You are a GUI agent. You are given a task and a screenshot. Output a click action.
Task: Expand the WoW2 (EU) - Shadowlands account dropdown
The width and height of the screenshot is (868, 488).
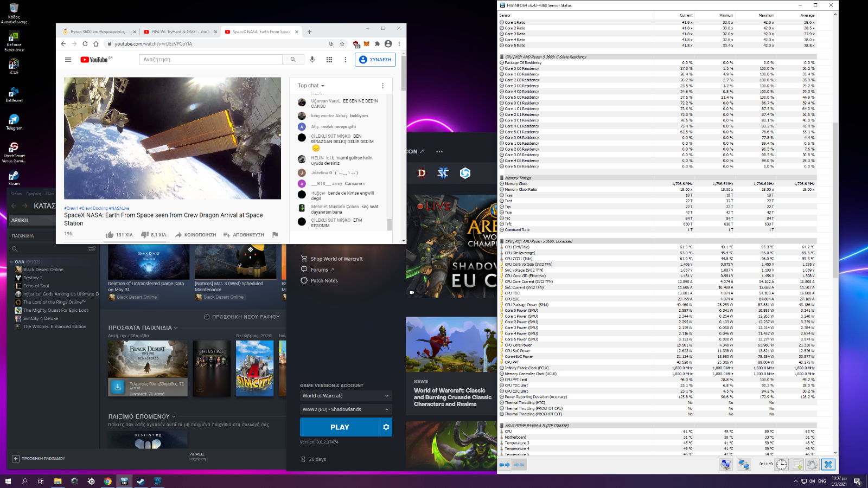pyautogui.click(x=346, y=409)
